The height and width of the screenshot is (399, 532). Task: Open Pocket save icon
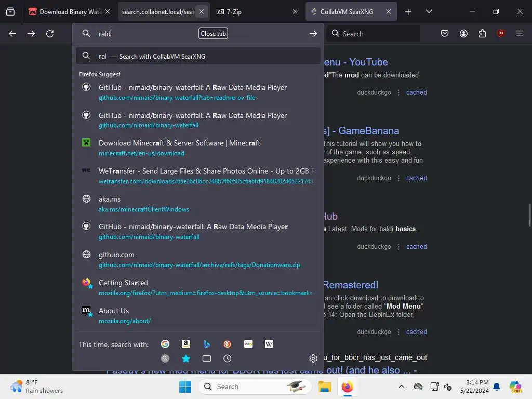pos(445,33)
